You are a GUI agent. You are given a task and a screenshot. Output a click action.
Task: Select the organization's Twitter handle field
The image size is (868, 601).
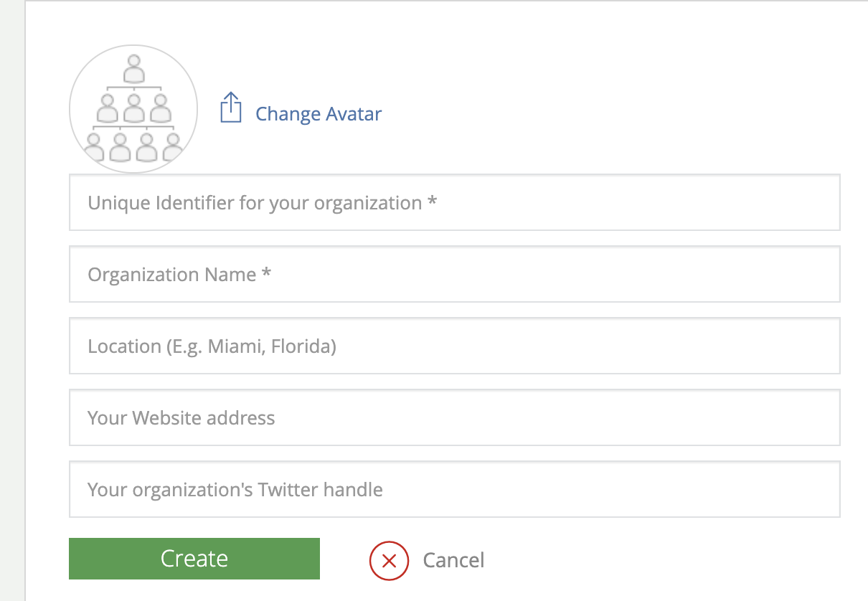[x=455, y=489]
